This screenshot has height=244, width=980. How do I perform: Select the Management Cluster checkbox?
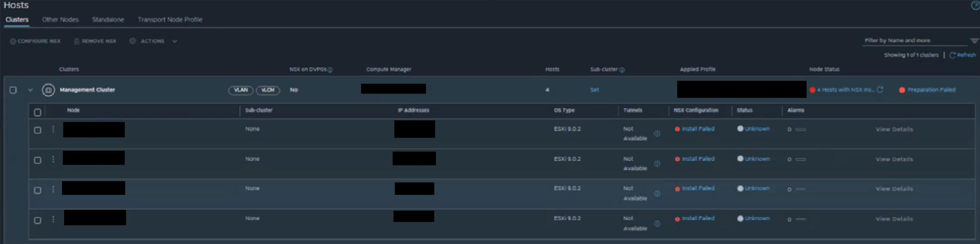point(13,90)
